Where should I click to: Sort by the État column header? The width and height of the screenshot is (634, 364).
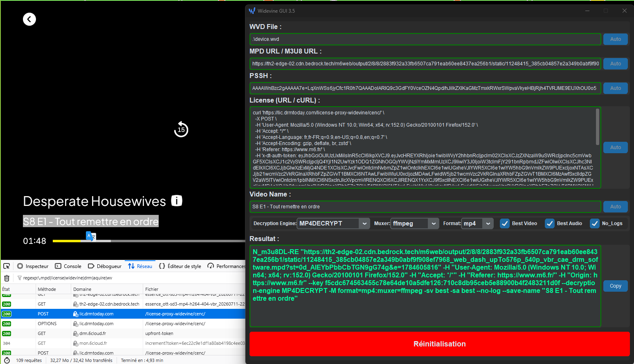18,289
